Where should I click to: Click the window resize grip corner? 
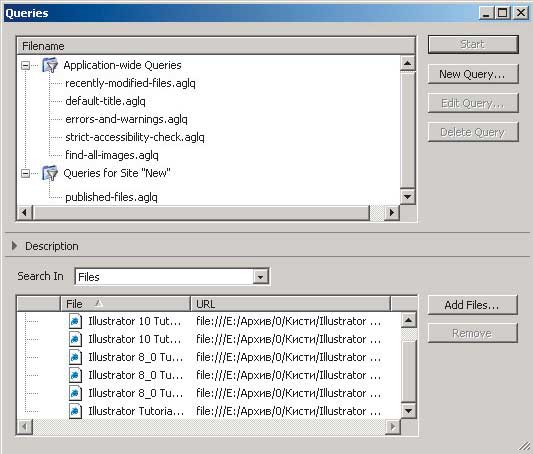[x=526, y=447]
